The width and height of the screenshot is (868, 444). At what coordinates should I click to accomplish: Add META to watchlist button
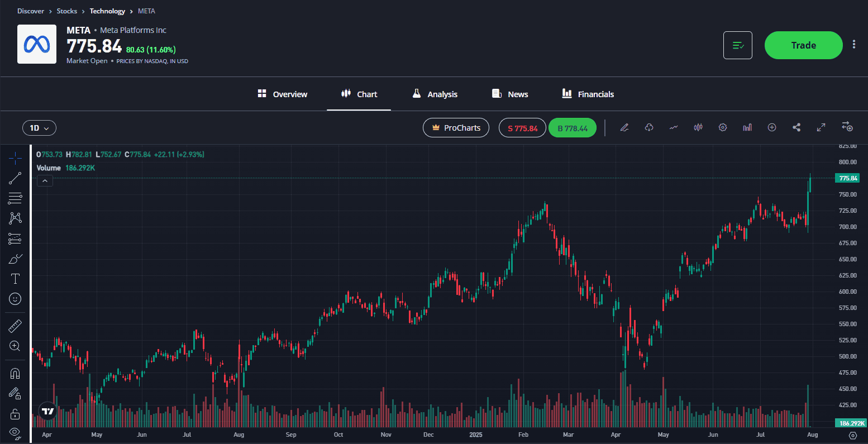click(738, 45)
